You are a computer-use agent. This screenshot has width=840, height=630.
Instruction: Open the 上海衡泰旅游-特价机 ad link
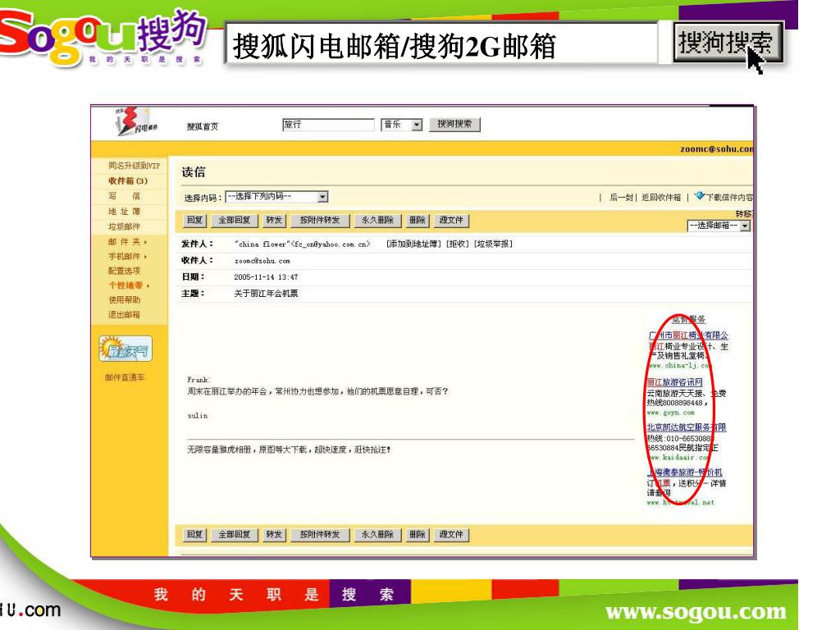click(x=684, y=472)
